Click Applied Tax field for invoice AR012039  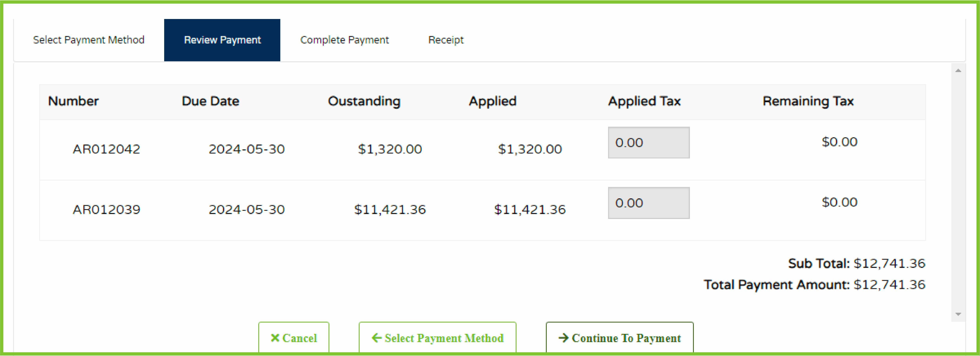coord(649,203)
